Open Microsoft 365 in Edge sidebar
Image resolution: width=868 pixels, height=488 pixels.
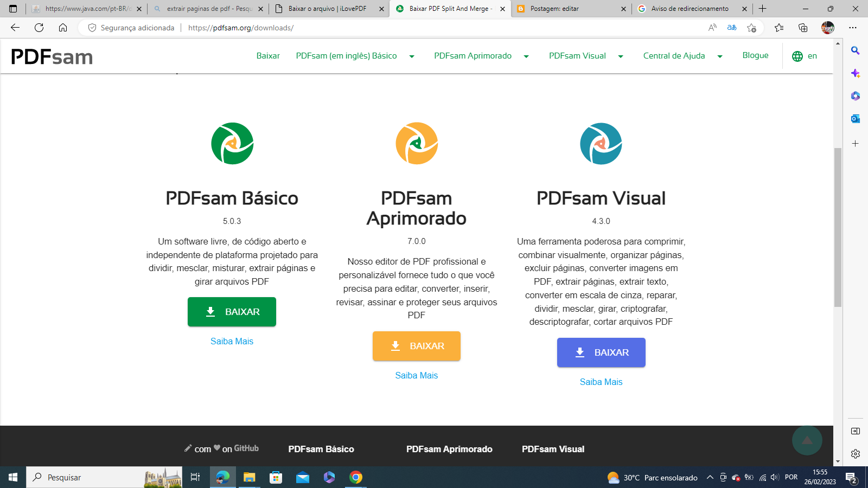(x=856, y=96)
